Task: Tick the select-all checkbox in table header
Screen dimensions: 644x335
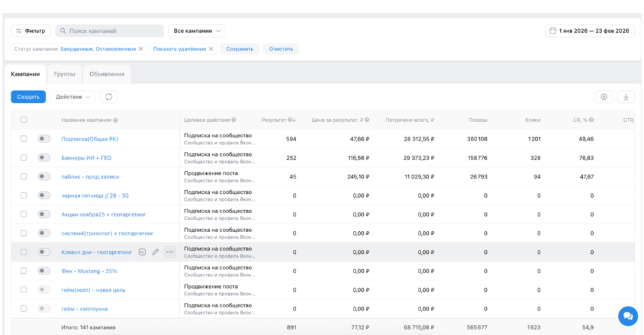Action: pyautogui.click(x=24, y=120)
